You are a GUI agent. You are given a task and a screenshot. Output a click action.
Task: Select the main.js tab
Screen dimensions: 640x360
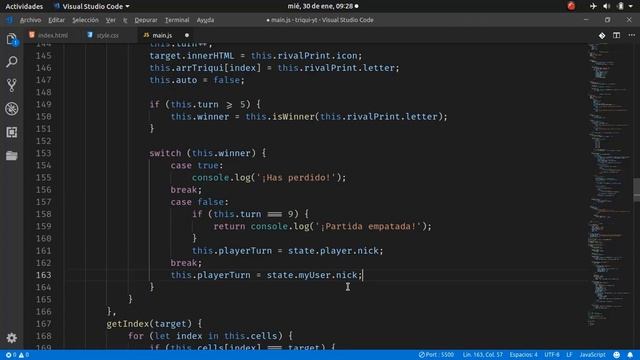[x=162, y=36]
